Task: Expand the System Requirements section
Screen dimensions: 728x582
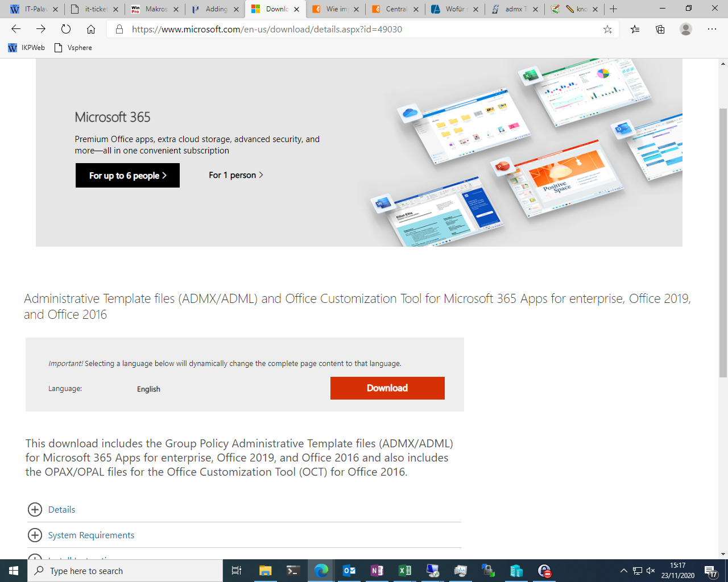Action: [x=91, y=535]
